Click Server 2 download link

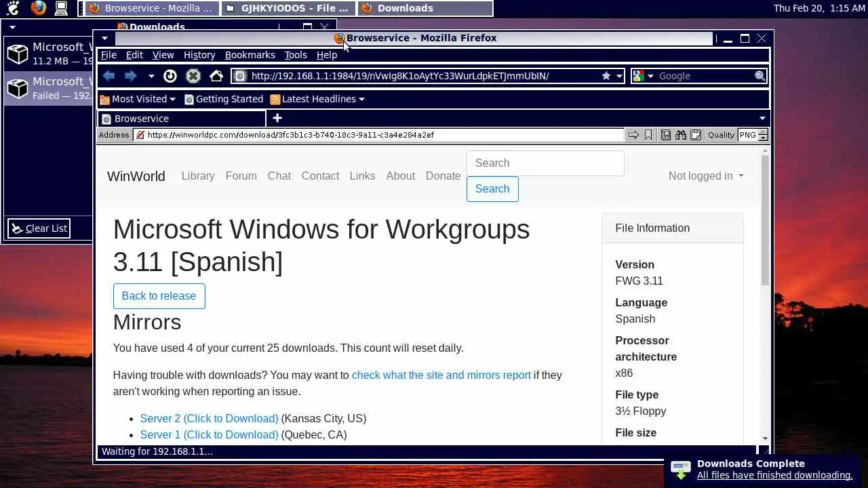point(209,418)
